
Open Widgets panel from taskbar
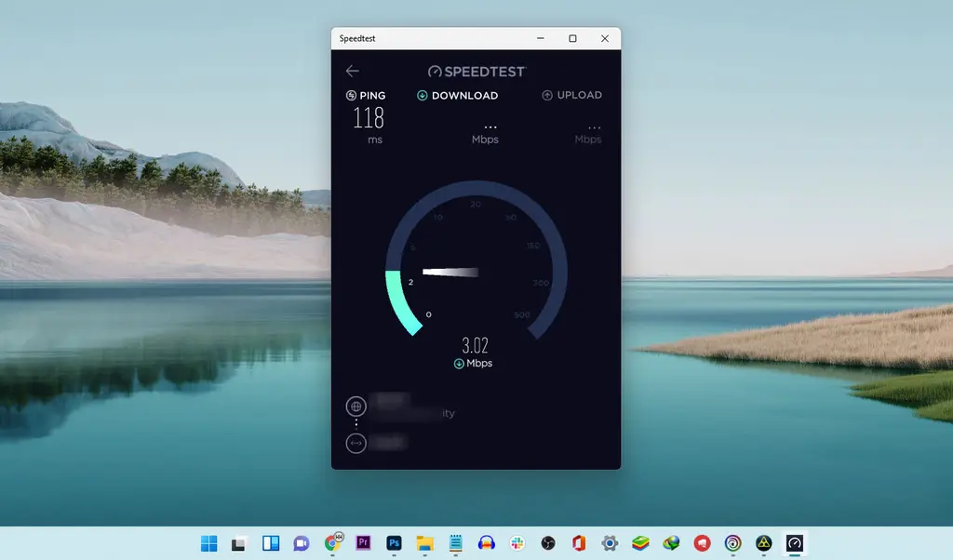point(271,543)
